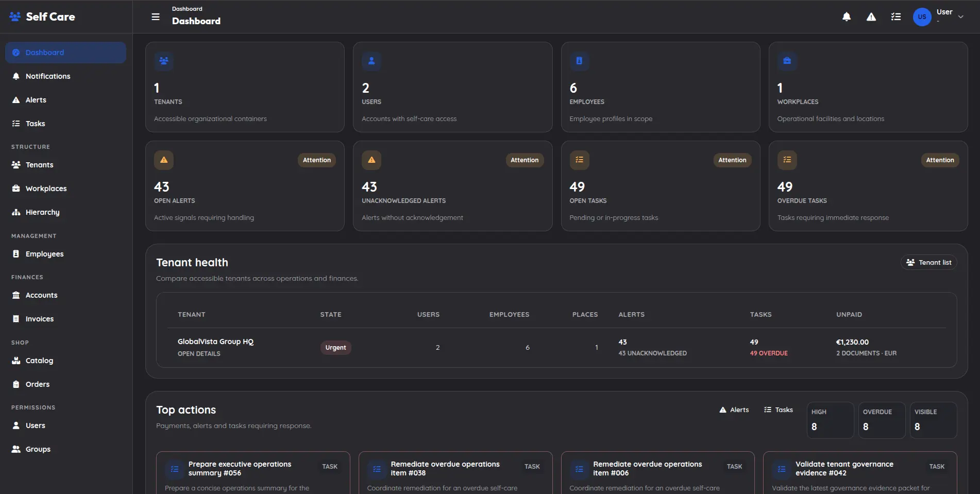Open the notifications bell in header
Viewport: 980px width, 494px height.
click(x=847, y=17)
